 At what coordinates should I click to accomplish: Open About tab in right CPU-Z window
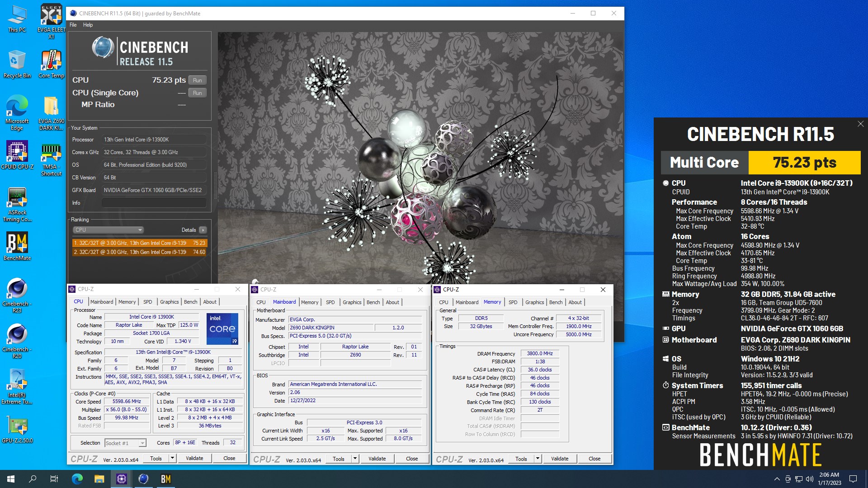pyautogui.click(x=575, y=302)
